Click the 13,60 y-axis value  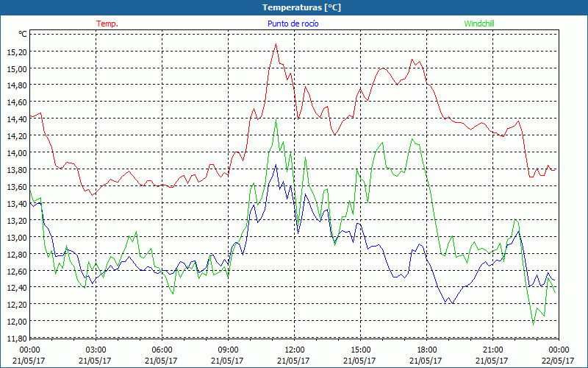17,186
